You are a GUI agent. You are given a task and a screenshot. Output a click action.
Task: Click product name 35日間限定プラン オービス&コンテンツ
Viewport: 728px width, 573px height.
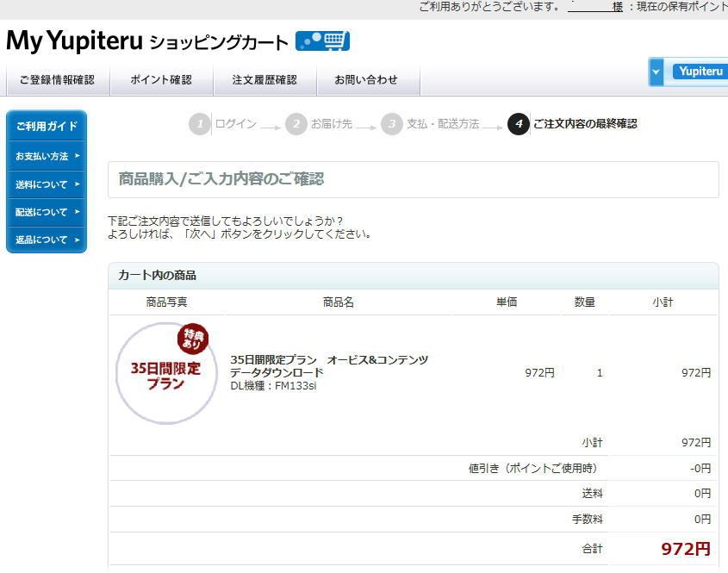coord(329,366)
